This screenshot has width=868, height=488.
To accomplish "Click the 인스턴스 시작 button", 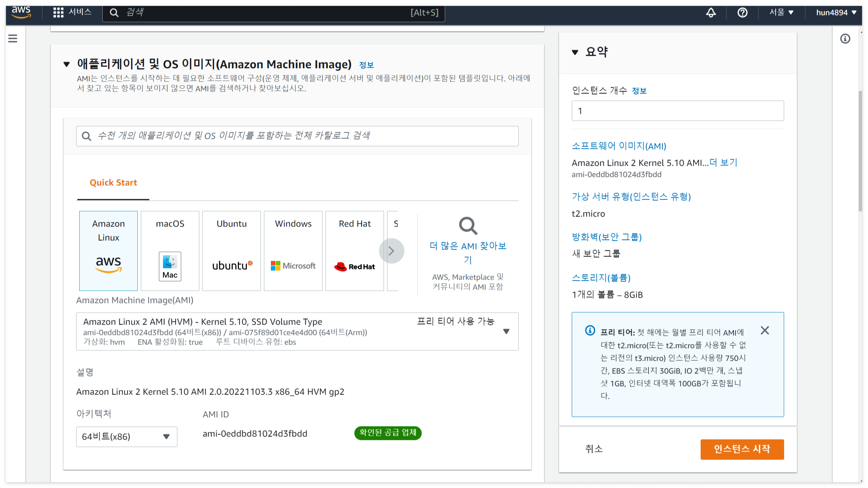I will pos(742,449).
